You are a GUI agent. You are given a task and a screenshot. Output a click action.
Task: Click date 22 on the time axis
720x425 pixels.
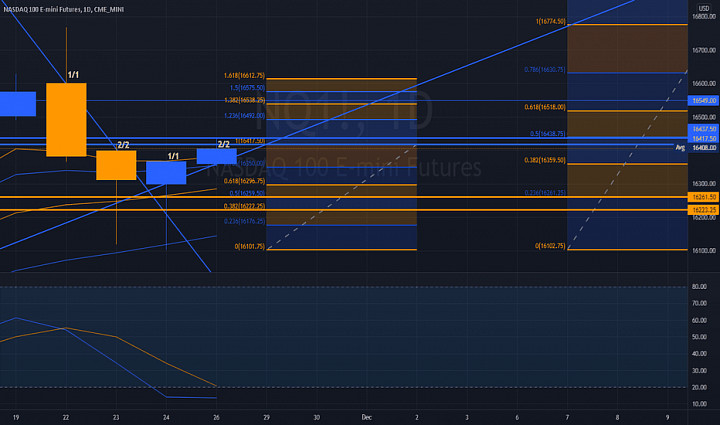tap(66, 417)
